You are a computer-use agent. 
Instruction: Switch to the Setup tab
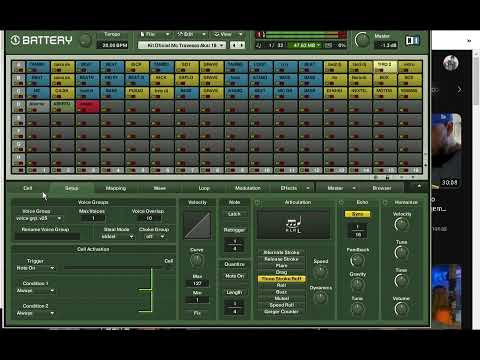(x=71, y=188)
